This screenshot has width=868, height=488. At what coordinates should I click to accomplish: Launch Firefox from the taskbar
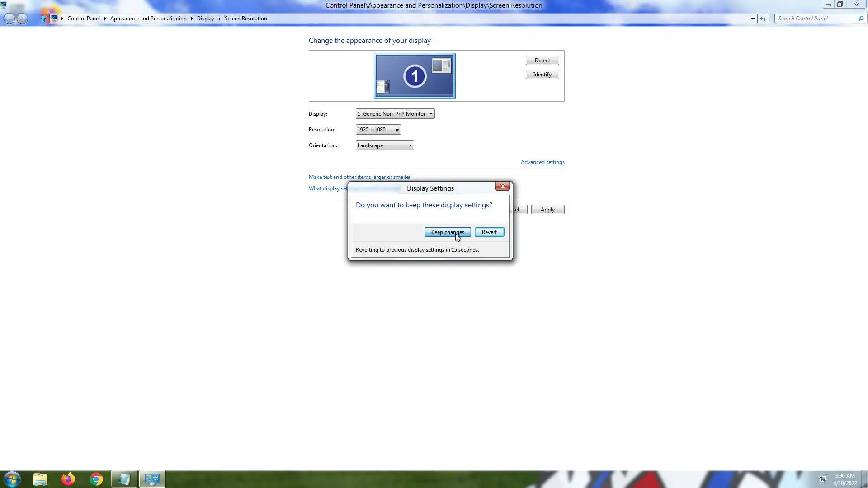tap(68, 479)
